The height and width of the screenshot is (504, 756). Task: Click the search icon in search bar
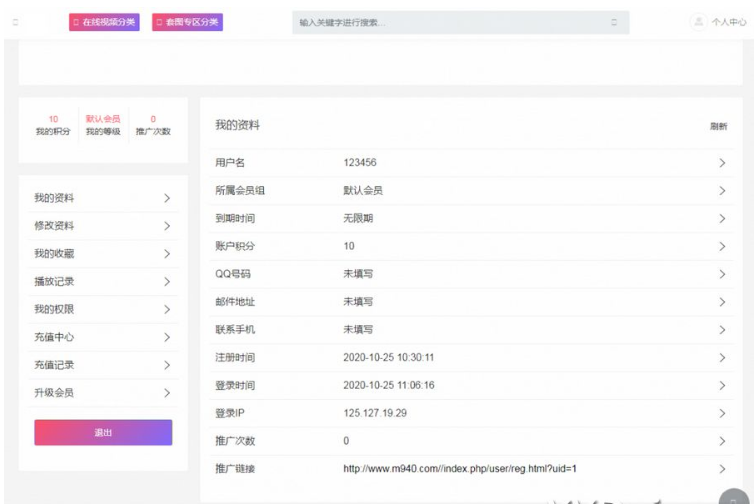[614, 22]
